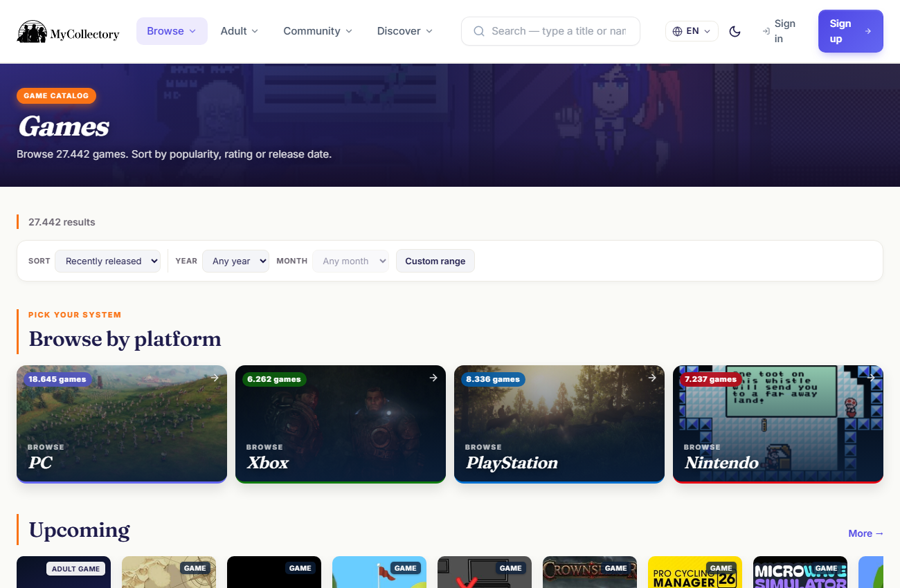Click the GAME CATALOG badge

[56, 95]
